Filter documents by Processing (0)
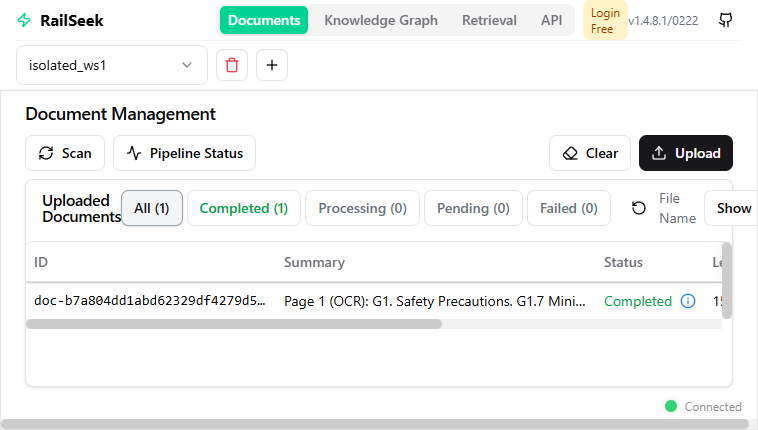Image resolution: width=758 pixels, height=430 pixels. (x=362, y=208)
